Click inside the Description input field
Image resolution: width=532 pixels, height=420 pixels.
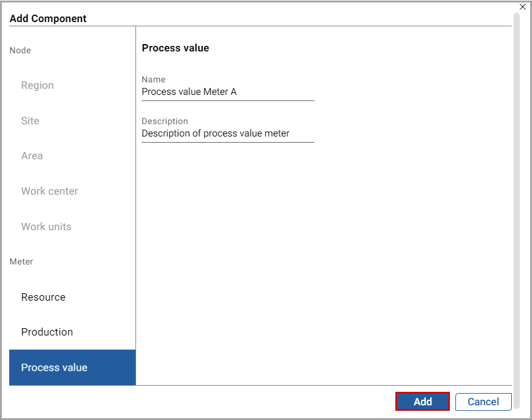coord(227,133)
